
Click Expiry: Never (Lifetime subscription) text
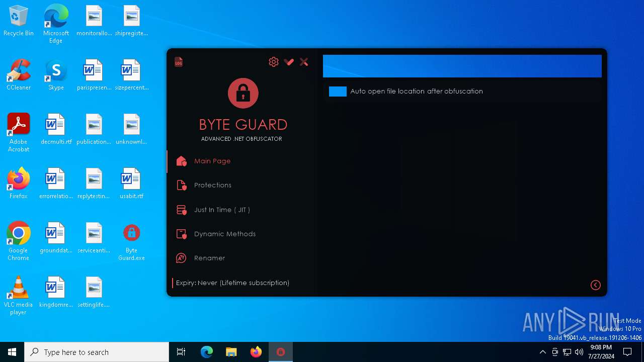pos(232,283)
